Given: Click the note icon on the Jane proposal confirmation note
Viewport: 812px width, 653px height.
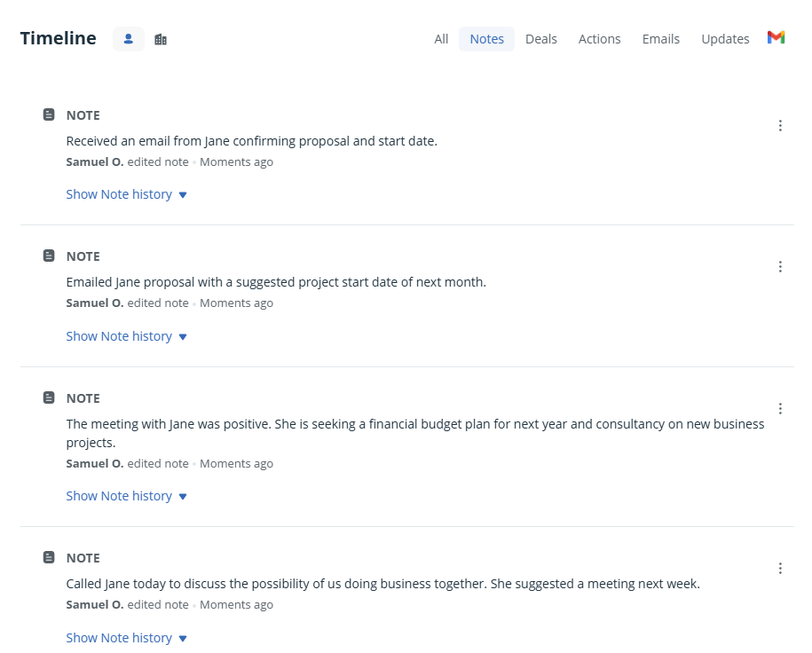Looking at the screenshot, I should click(x=48, y=114).
